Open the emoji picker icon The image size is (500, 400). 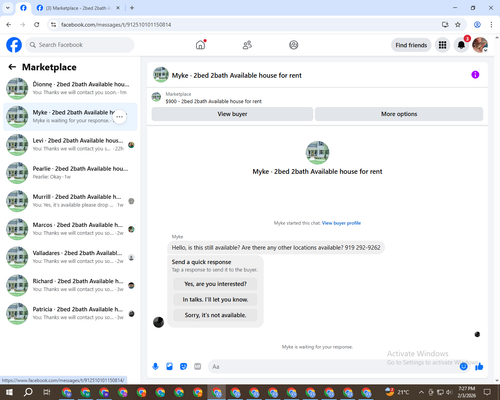464,367
